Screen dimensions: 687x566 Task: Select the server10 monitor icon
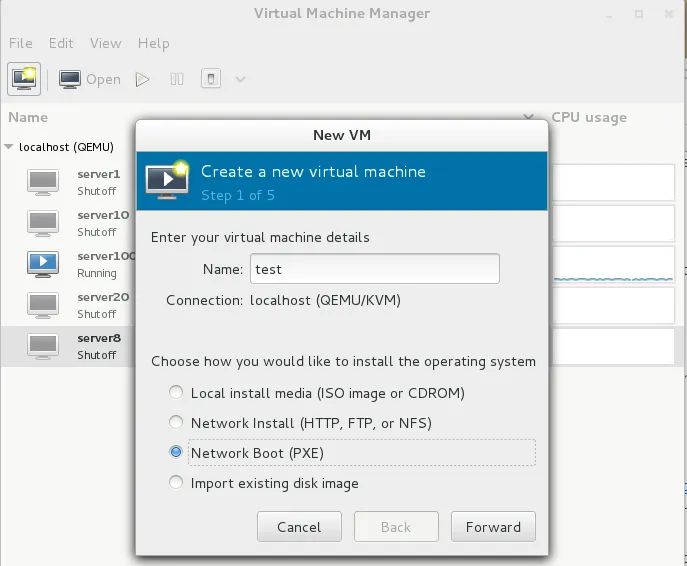pos(42,223)
